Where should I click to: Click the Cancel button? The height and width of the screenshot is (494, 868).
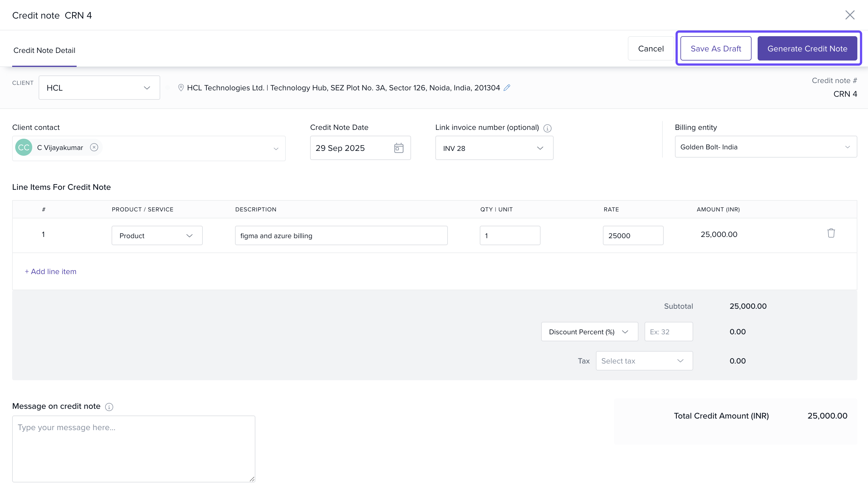click(650, 49)
